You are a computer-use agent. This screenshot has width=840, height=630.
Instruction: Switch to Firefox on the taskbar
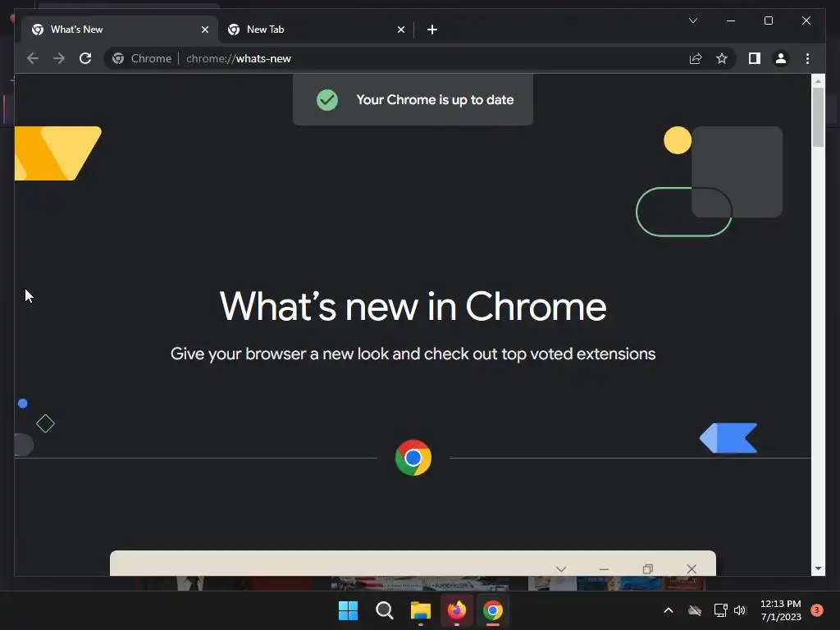click(456, 610)
